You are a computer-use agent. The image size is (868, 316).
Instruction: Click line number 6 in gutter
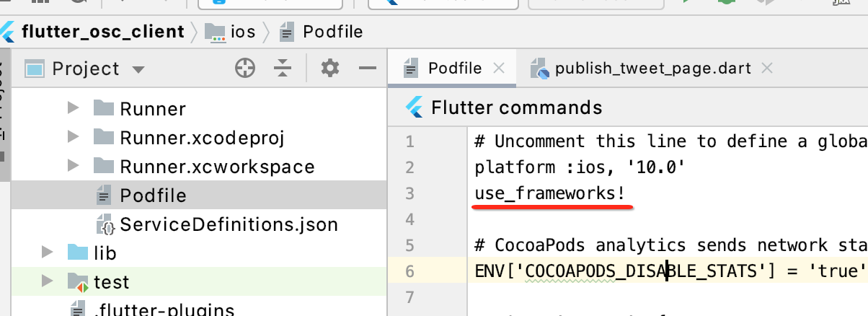pos(410,271)
